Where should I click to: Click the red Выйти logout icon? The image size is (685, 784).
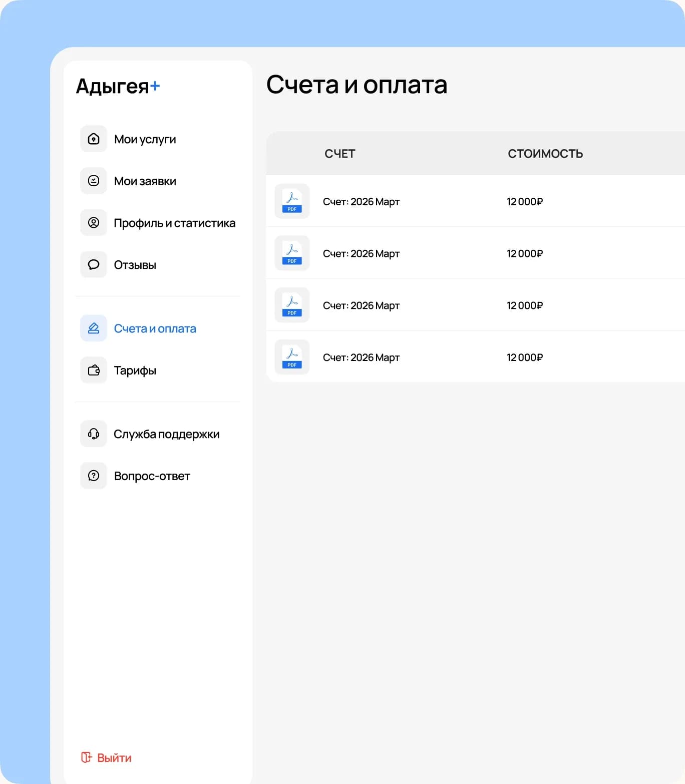click(87, 757)
